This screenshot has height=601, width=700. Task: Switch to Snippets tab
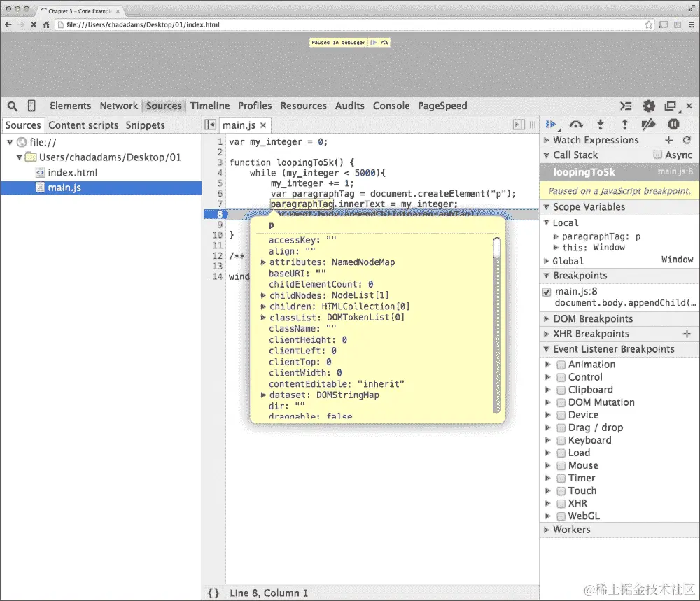(x=145, y=125)
